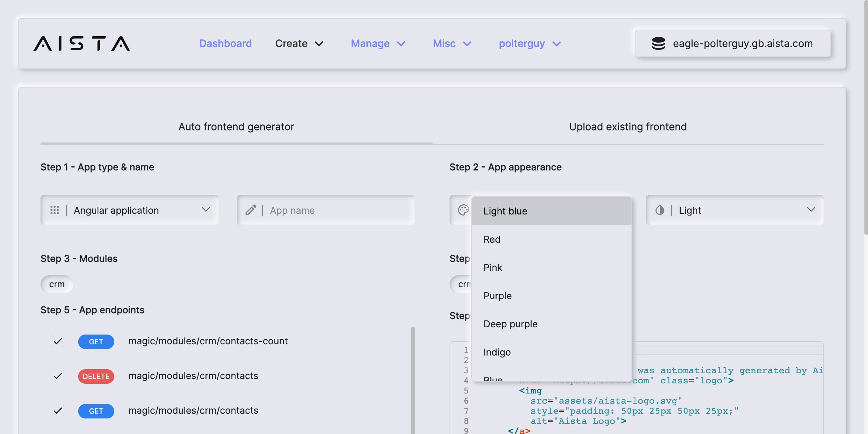This screenshot has height=434, width=868.
Task: Toggle checkbox for GET contacts endpoint
Action: [x=58, y=411]
